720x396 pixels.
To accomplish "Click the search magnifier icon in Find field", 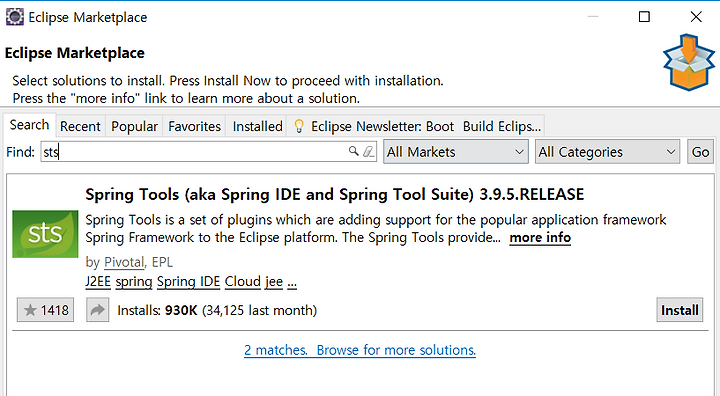I will tap(353, 151).
